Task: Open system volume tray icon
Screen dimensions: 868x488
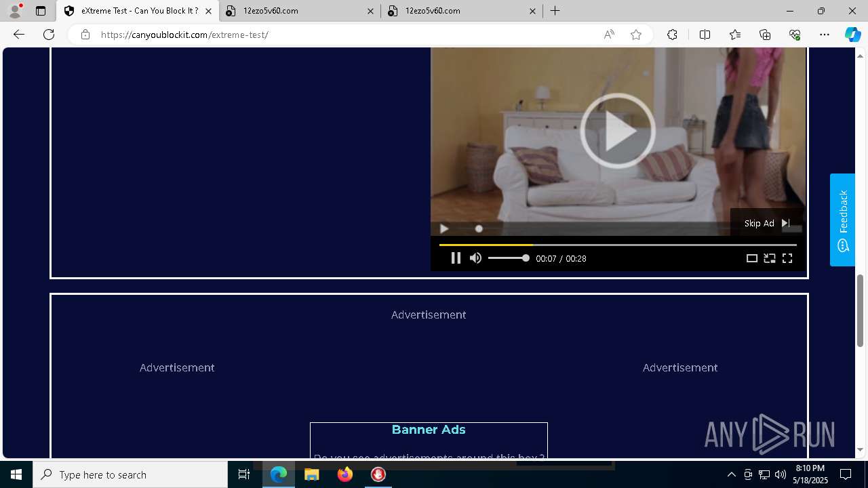Action: tap(781, 474)
